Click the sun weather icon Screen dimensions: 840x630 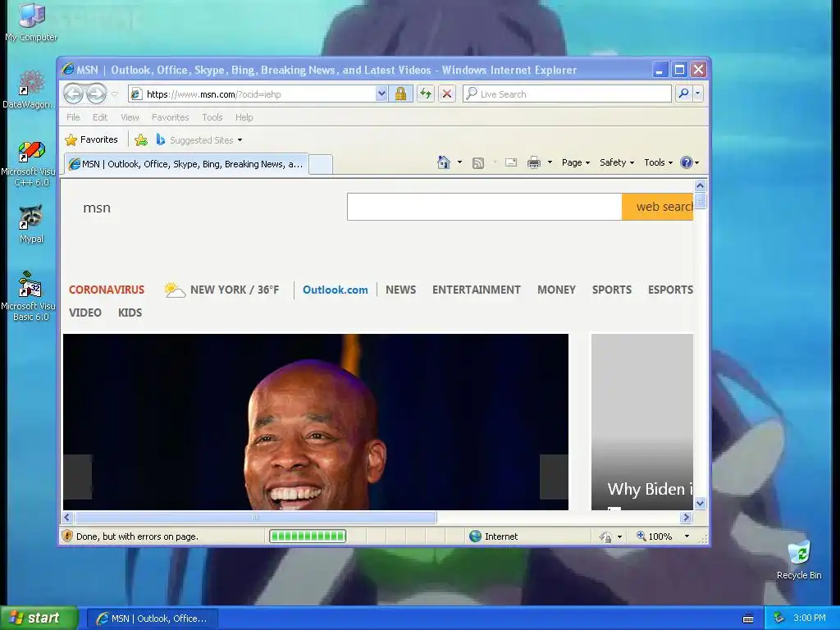tap(174, 290)
